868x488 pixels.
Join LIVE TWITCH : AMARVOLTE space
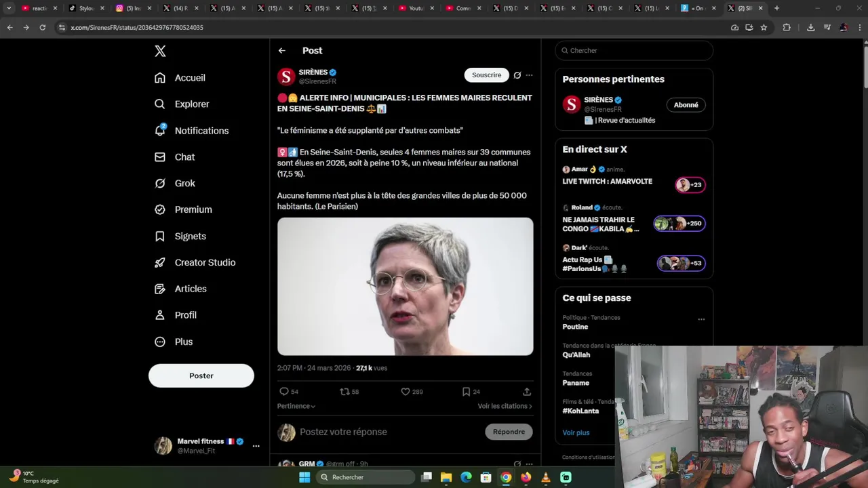tap(634, 178)
